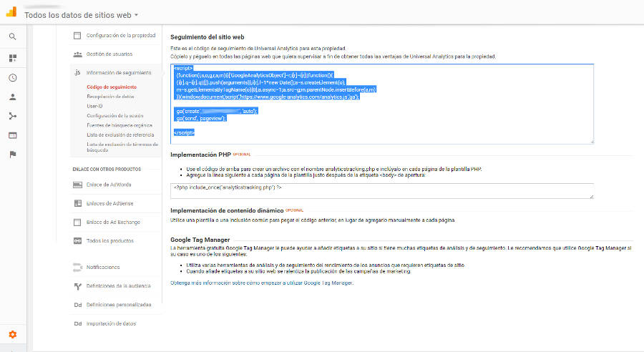Click the resize handle of tracking code box
This screenshot has height=352, width=644.
pyautogui.click(x=592, y=142)
